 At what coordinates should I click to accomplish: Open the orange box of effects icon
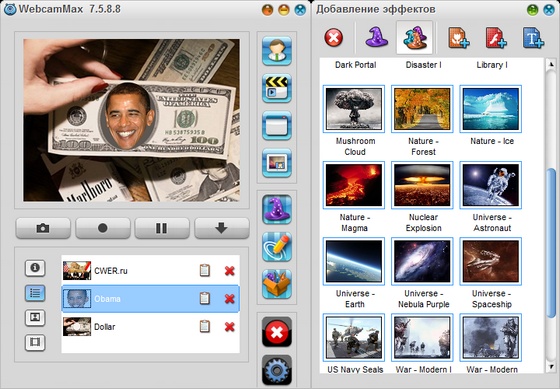click(277, 284)
